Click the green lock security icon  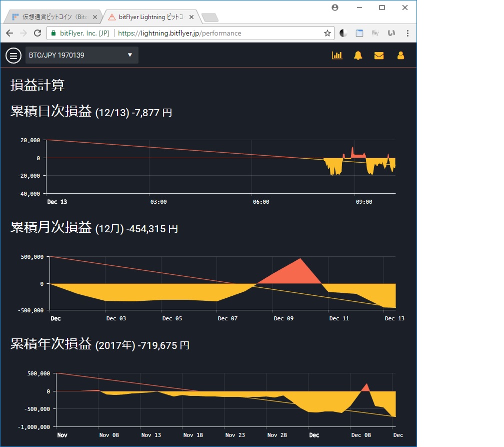pos(53,33)
